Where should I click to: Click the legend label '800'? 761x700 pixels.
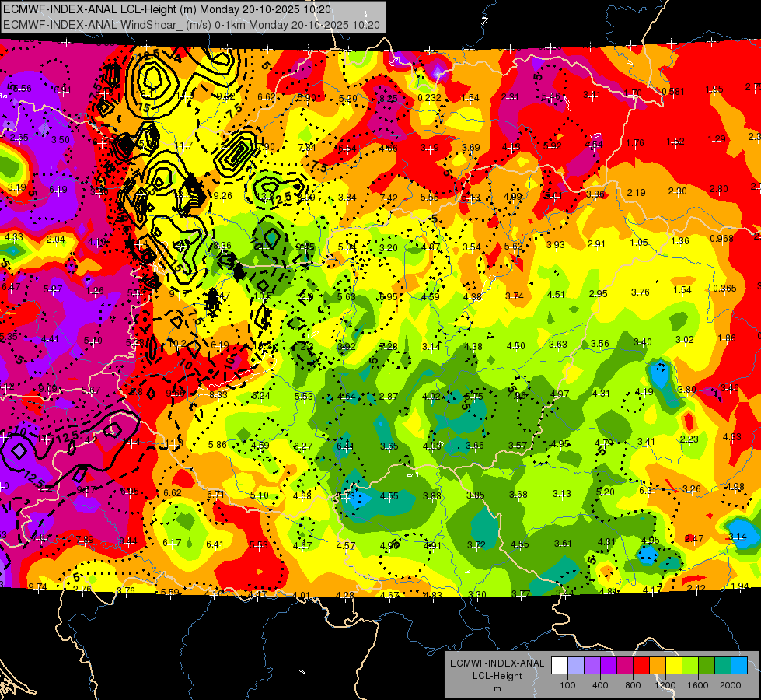(x=633, y=685)
